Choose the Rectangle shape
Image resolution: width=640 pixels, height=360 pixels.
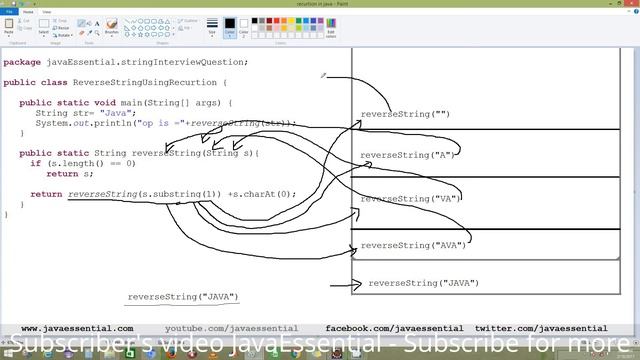coord(147,21)
